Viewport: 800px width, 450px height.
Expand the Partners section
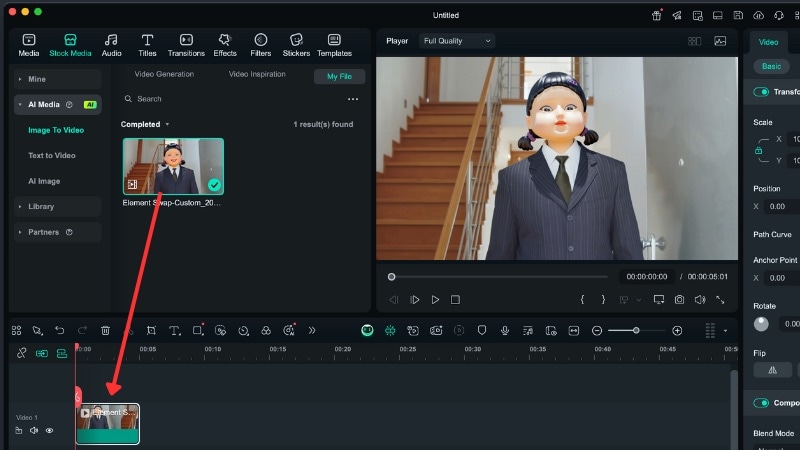coord(58,232)
